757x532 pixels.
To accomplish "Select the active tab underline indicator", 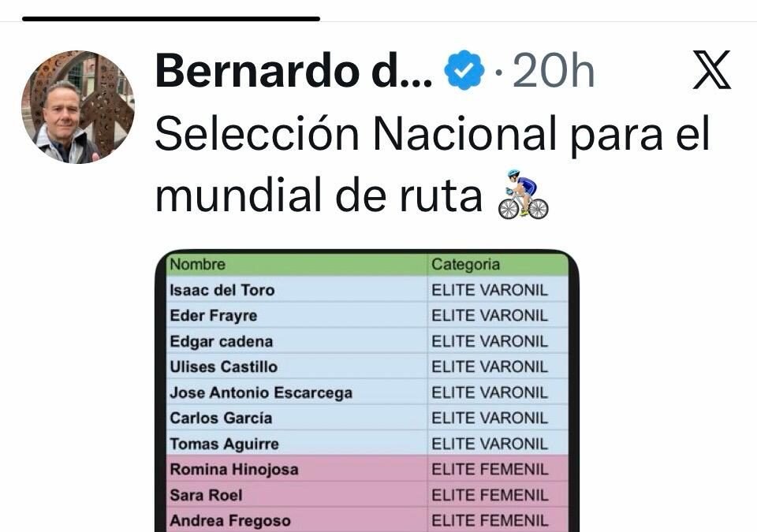I will click(171, 19).
